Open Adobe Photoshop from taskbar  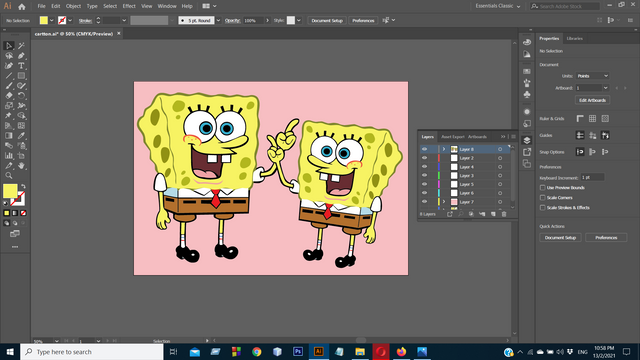click(298, 351)
